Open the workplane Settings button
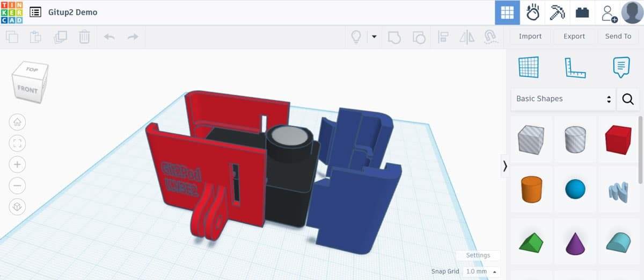The image size is (644, 280). tap(478, 255)
